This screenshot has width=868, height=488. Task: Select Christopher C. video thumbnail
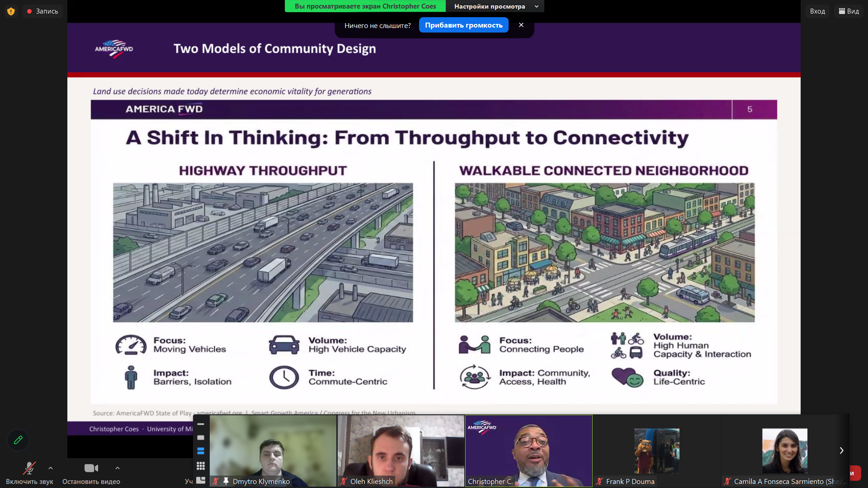tap(528, 450)
